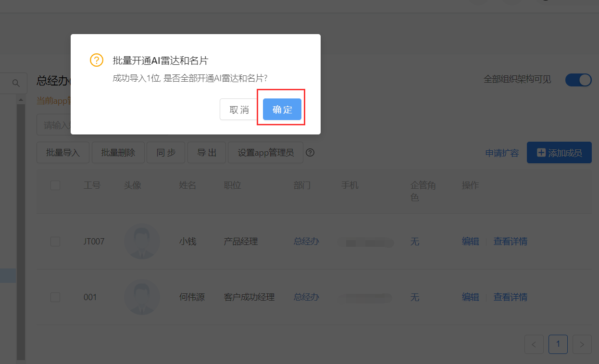Screen dimensions: 599x364
Task: Click the 导出 export button
Action: 207,153
